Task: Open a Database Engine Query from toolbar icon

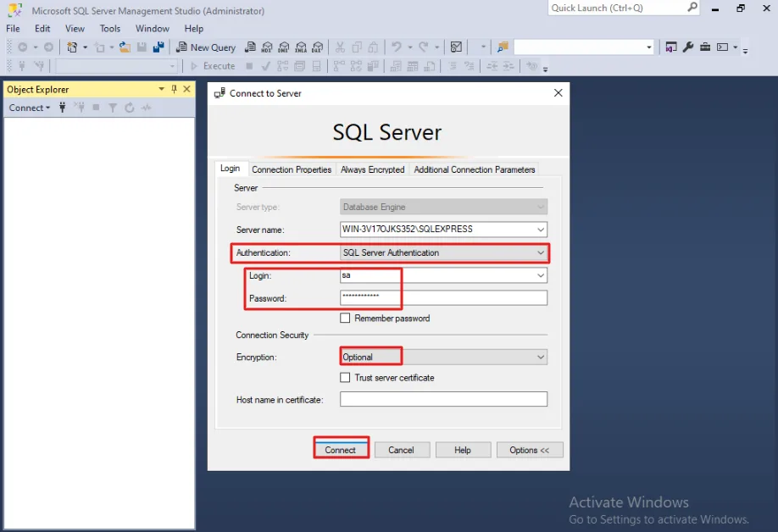Action: [251, 47]
